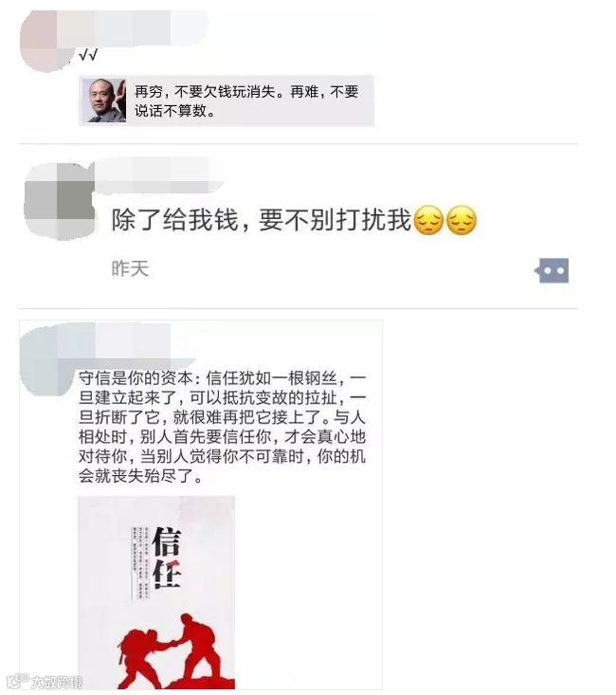
Task: Tap the first sad emoji in the post
Action: [x=427, y=220]
